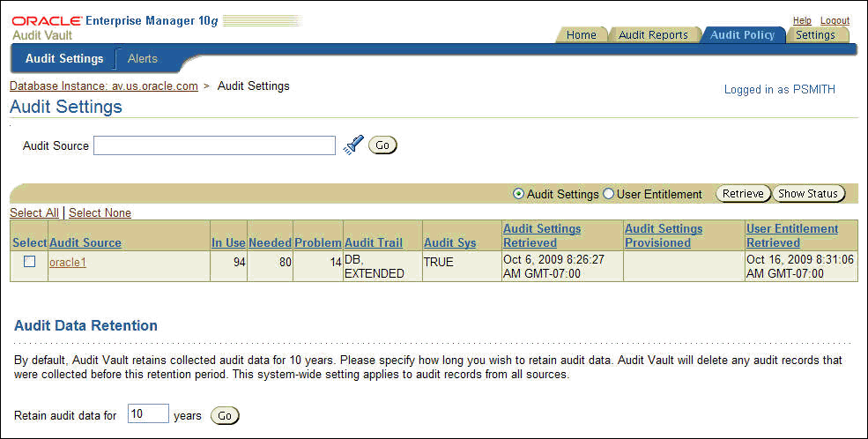
Task: Go to the Settings tab
Action: 815,35
